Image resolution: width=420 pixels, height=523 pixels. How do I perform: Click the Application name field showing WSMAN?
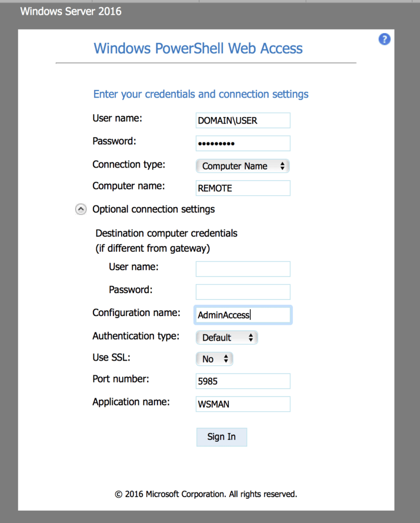[243, 404]
